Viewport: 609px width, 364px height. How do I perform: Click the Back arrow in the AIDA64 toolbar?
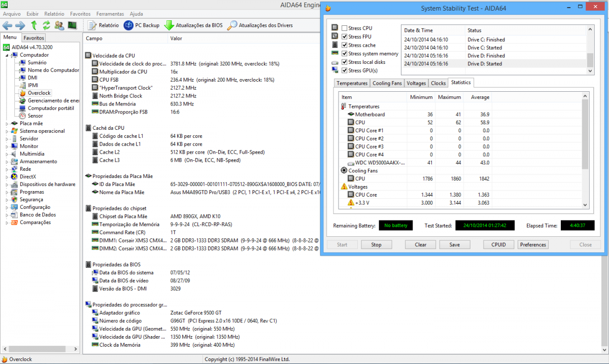pos(8,25)
